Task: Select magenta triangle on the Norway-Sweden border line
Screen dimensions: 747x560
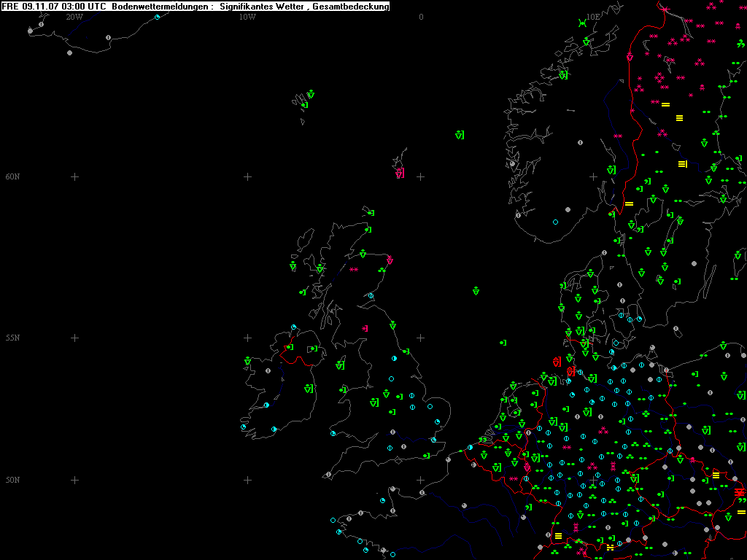Action: (x=630, y=57)
